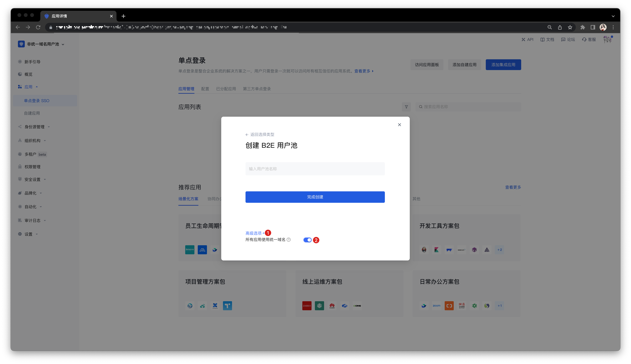Open the 第三方单点登录 tab

click(257, 89)
